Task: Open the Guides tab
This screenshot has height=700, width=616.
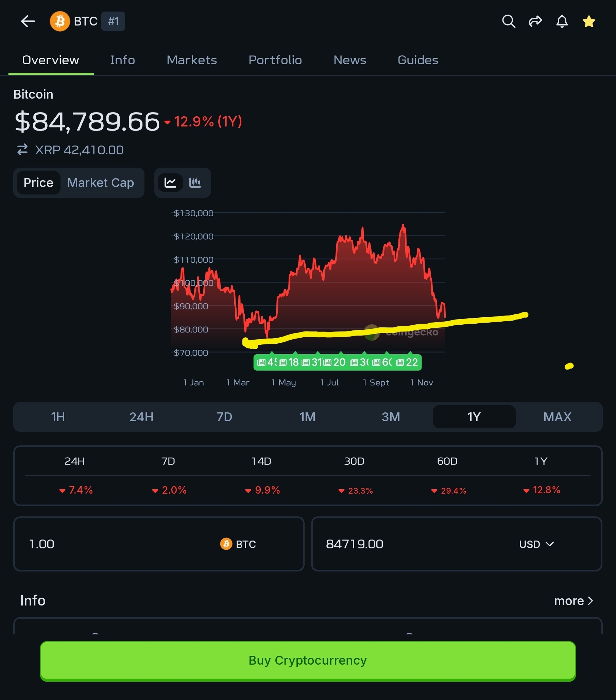Action: point(418,60)
